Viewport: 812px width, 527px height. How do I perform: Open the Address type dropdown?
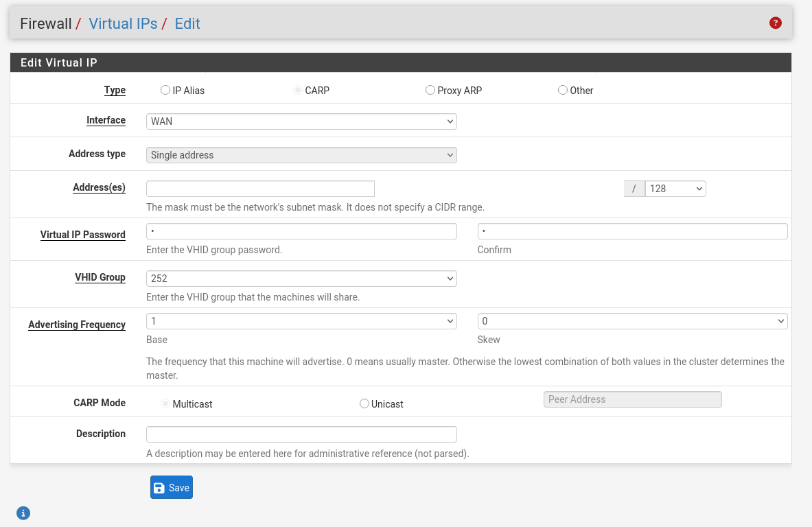301,155
